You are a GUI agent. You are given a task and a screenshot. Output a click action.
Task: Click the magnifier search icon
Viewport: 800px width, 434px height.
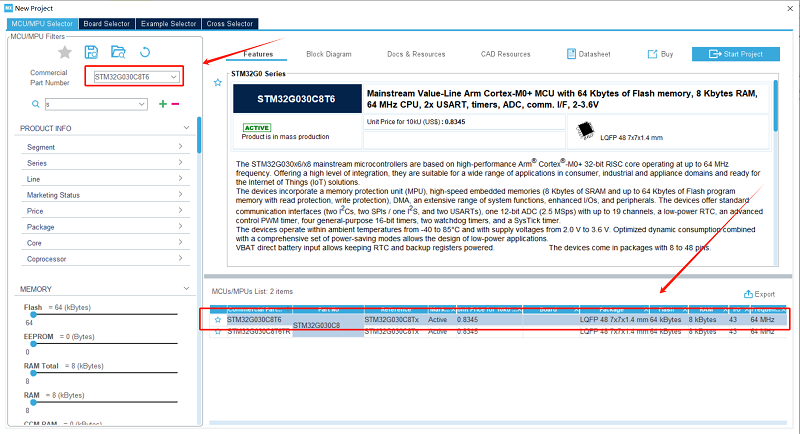[35, 104]
